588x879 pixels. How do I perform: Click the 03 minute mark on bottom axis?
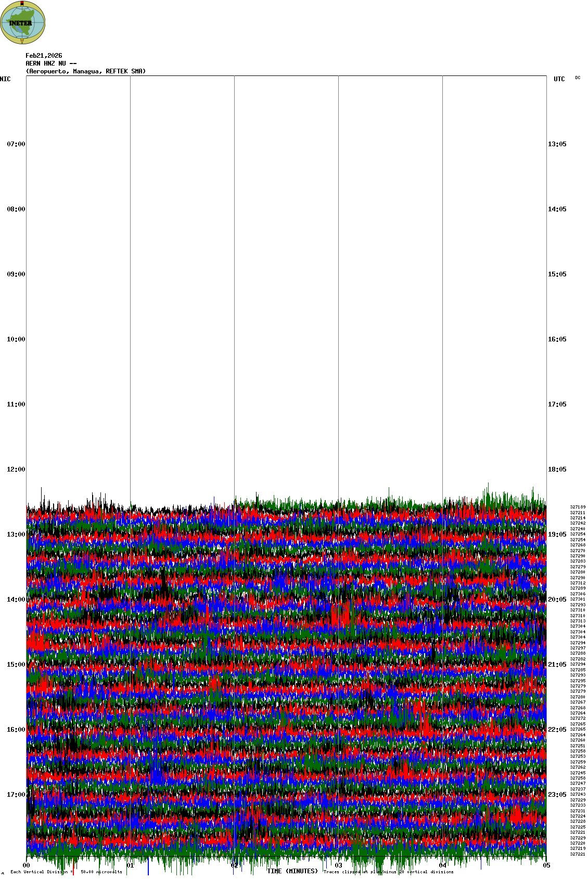pyautogui.click(x=338, y=865)
